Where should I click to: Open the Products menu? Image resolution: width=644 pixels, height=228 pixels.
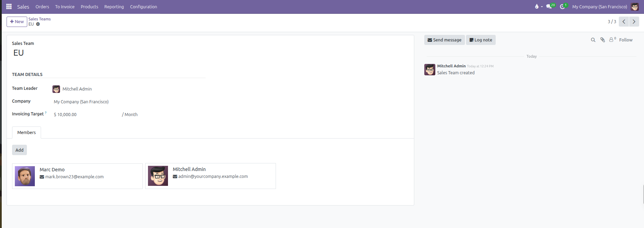89,7
